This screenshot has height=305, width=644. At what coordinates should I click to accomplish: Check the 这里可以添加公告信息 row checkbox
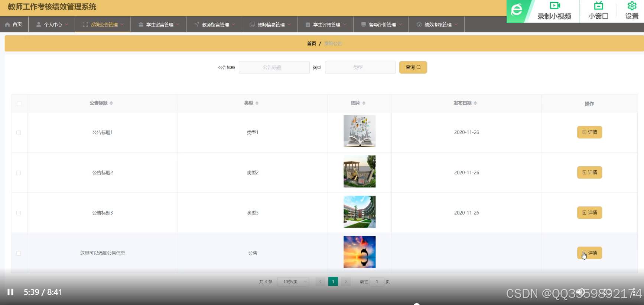[x=19, y=253]
